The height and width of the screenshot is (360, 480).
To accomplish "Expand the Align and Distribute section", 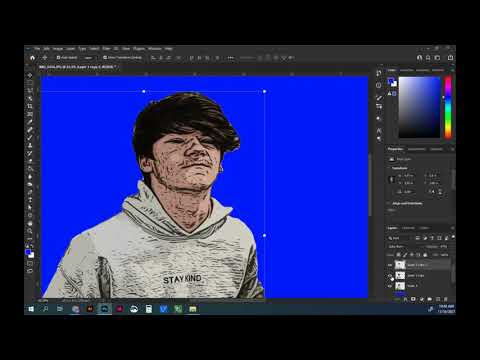I will click(389, 203).
